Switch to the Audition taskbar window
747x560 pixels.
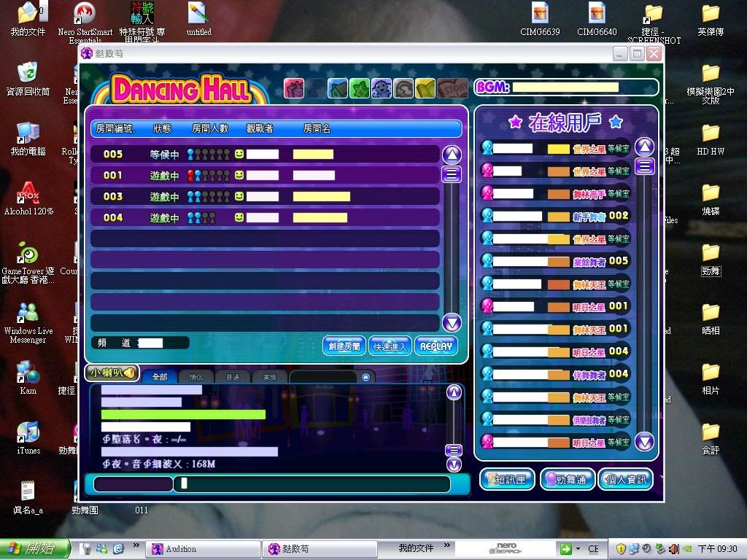click(203, 549)
